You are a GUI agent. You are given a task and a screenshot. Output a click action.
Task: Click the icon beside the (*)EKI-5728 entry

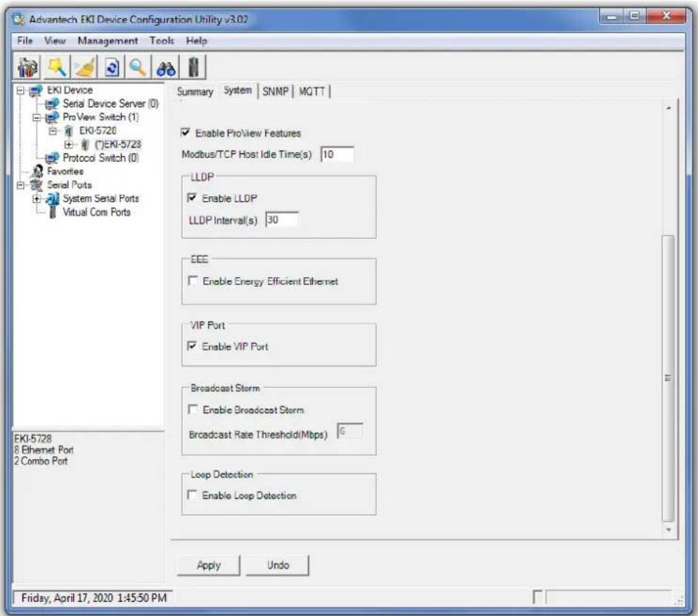click(85, 144)
